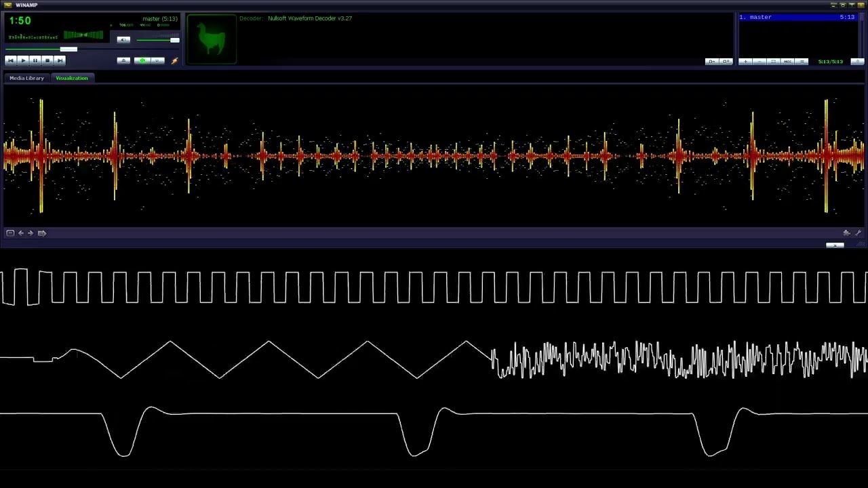The height and width of the screenshot is (488, 868).
Task: Click the playlist vertical scrollbar
Action: pos(862,35)
